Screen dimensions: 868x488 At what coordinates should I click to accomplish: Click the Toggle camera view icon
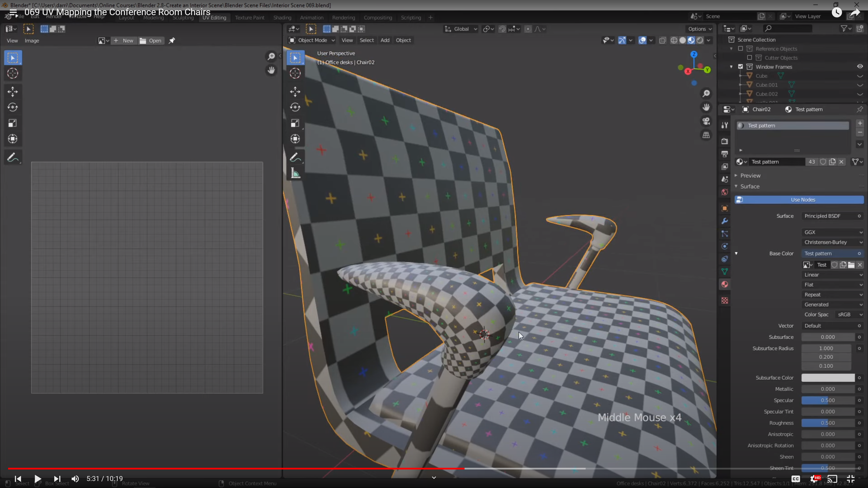706,121
